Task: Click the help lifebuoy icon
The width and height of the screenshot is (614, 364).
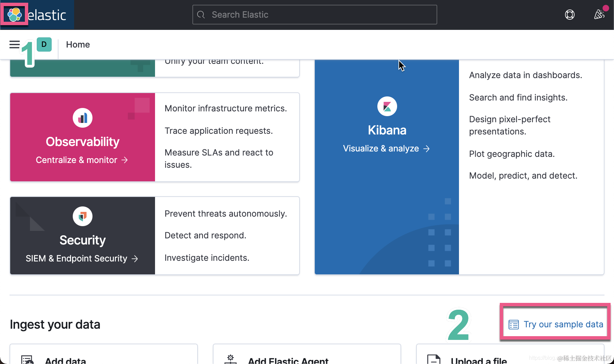Action: 570,15
